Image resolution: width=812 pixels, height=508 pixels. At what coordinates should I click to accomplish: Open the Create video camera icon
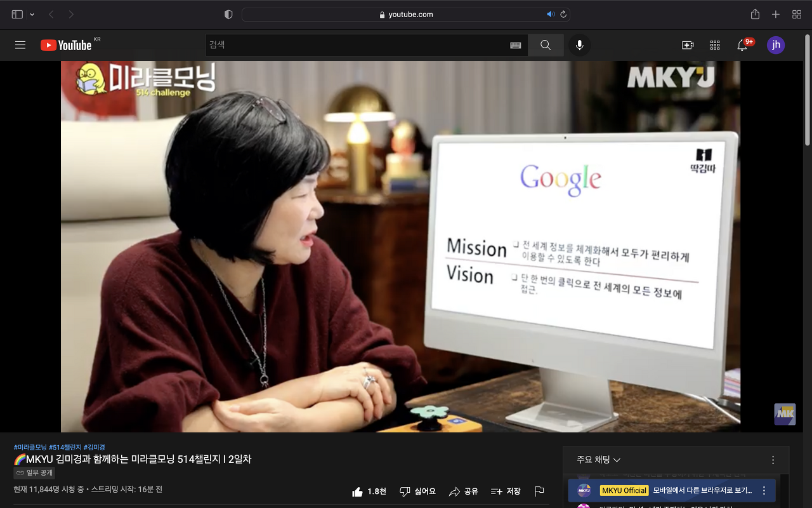(x=688, y=45)
